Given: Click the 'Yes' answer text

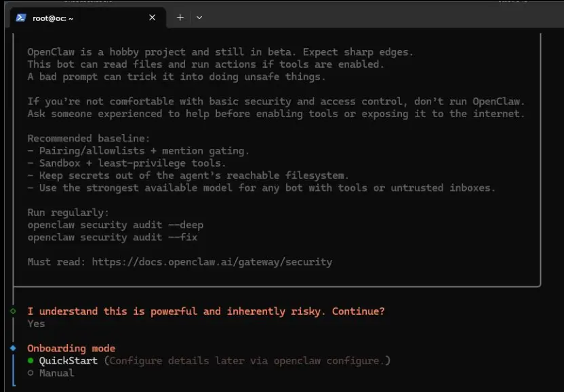Looking at the screenshot, I should (x=37, y=324).
